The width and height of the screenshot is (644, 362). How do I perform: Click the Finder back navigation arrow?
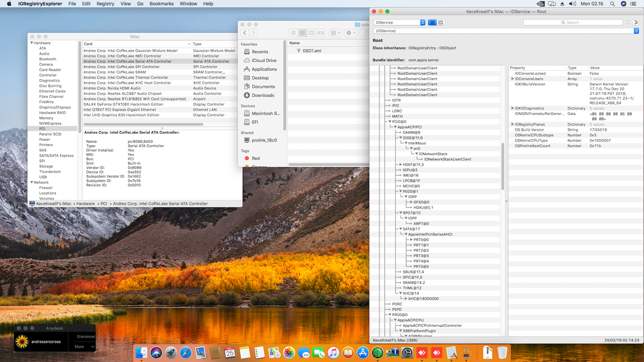(x=244, y=33)
